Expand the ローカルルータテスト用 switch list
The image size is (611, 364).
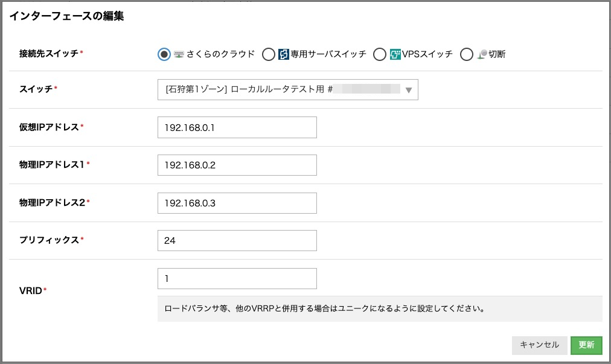coord(272,89)
